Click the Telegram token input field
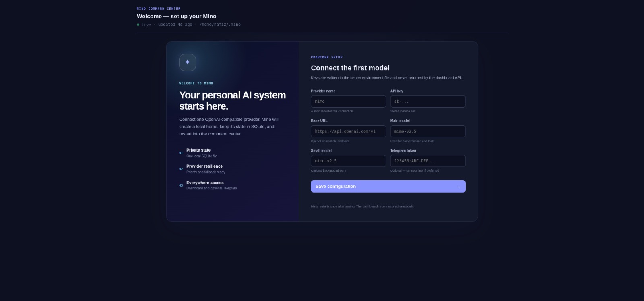This screenshot has width=644, height=301. 428,161
